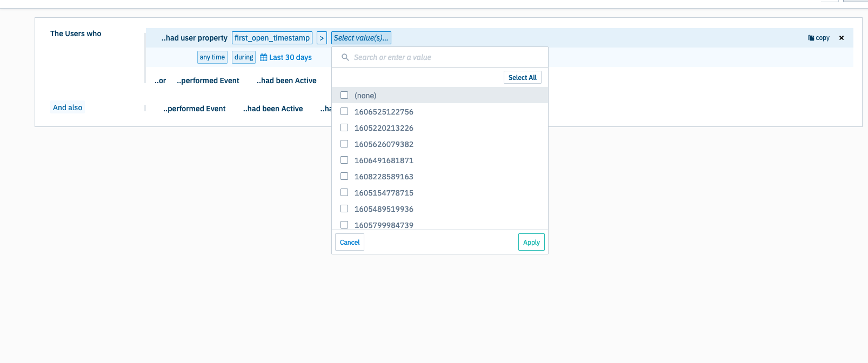This screenshot has height=363, width=868.
Task: Open the first_open_timestamp property dropdown
Action: [272, 38]
